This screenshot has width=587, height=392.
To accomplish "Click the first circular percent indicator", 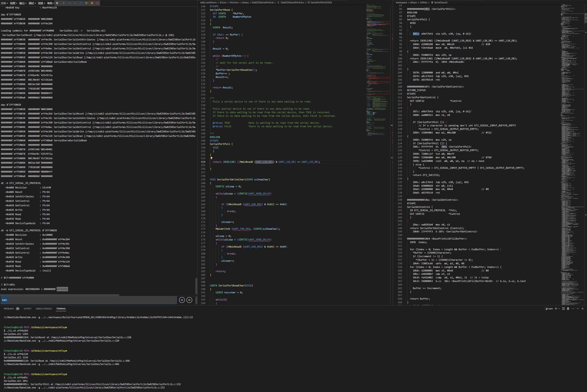I will (182, 300).
